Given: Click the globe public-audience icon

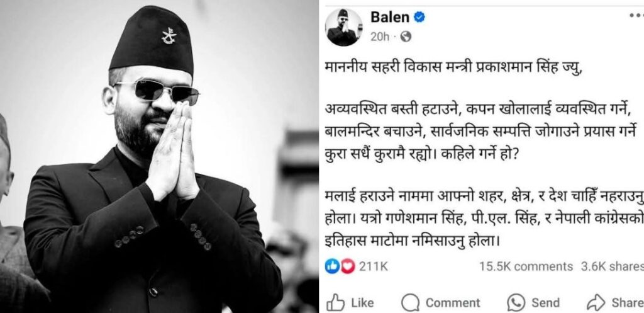Looking at the screenshot, I should coord(406,37).
